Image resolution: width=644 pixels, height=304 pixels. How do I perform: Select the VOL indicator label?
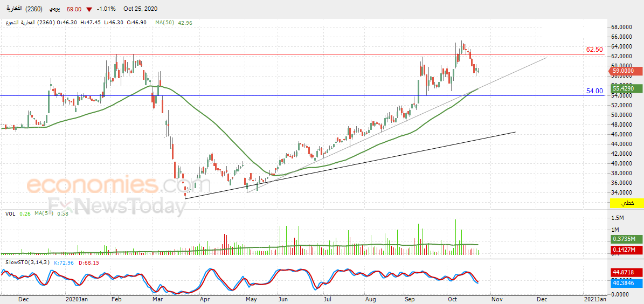10,213
